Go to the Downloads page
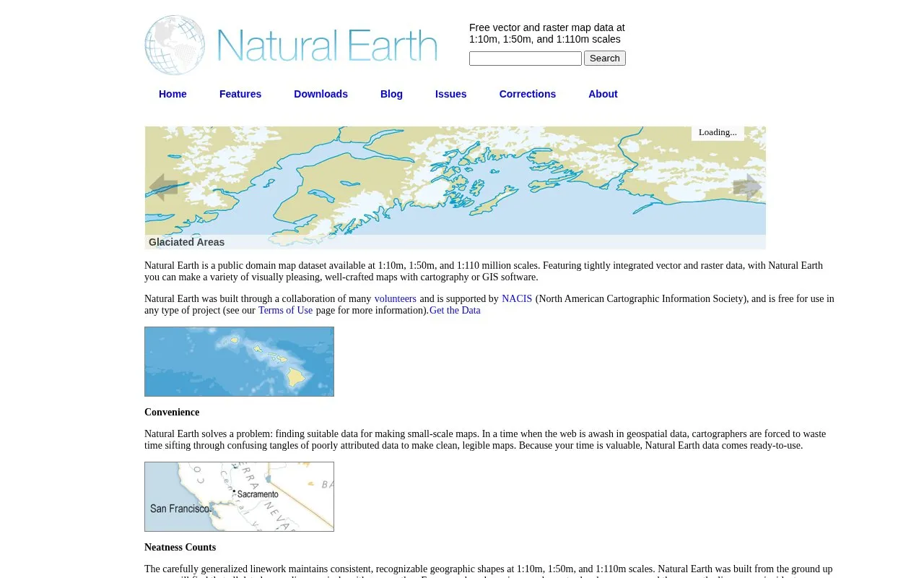The height and width of the screenshot is (578, 924). pyautogui.click(x=321, y=94)
